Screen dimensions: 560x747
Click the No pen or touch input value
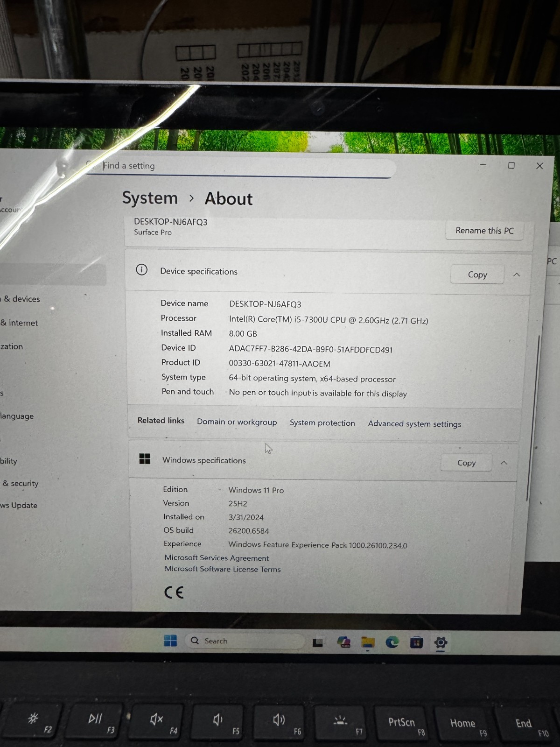click(318, 393)
